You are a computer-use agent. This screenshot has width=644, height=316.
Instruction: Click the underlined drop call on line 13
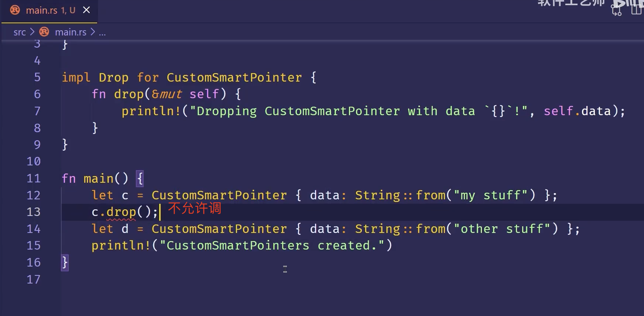(121, 212)
